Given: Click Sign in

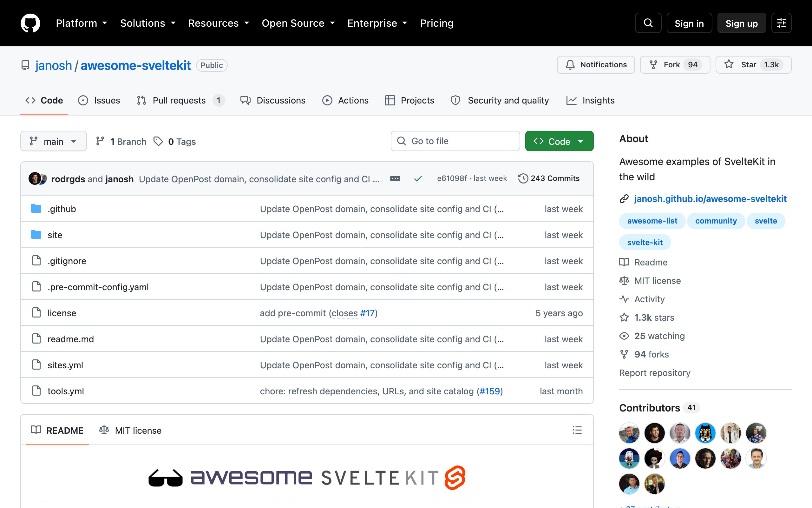Looking at the screenshot, I should coord(689,23).
